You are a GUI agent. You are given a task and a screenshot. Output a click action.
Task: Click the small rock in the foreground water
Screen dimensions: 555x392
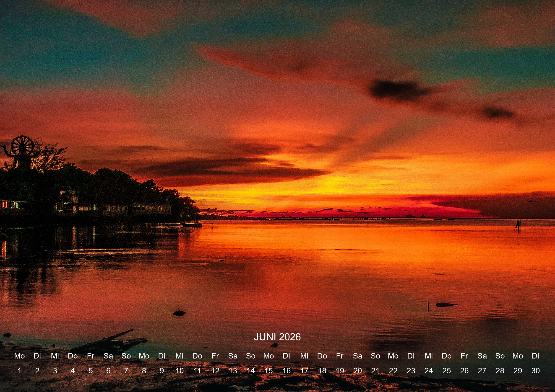(179, 313)
